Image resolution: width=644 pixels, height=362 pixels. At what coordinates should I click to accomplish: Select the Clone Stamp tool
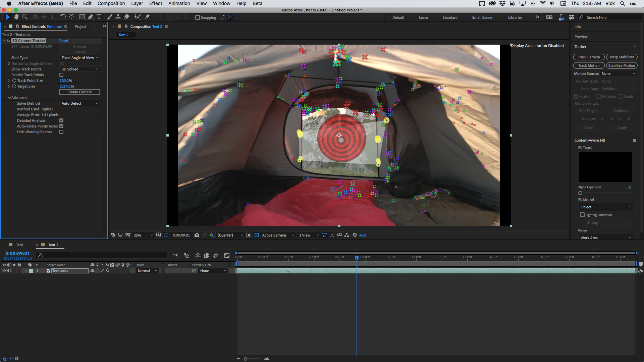(118, 17)
